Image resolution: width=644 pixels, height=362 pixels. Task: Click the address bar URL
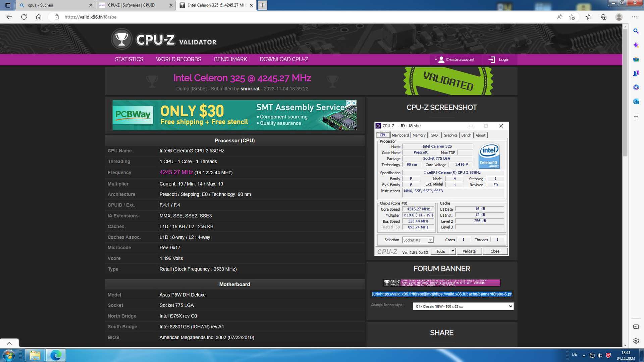tap(91, 17)
